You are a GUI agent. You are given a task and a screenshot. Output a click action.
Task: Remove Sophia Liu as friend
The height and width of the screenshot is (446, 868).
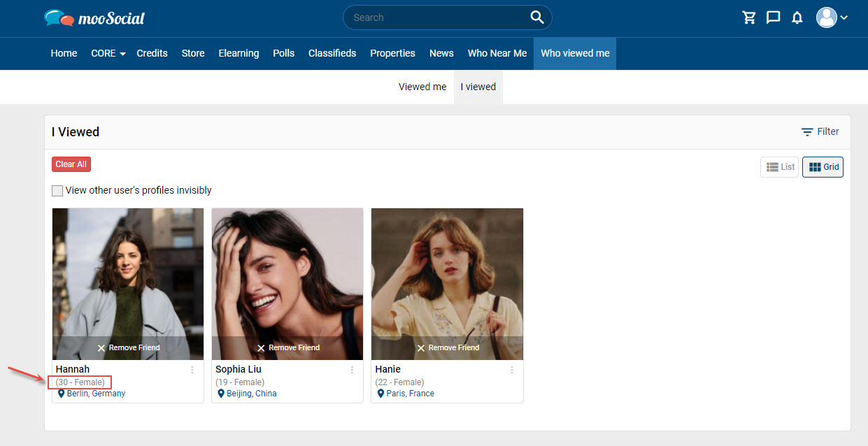pyautogui.click(x=287, y=348)
